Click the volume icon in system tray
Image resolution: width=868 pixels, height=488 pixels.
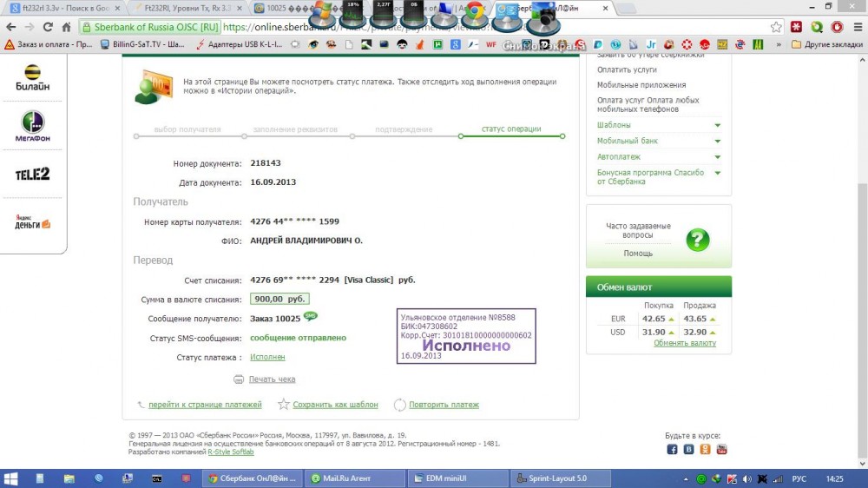[746, 478]
